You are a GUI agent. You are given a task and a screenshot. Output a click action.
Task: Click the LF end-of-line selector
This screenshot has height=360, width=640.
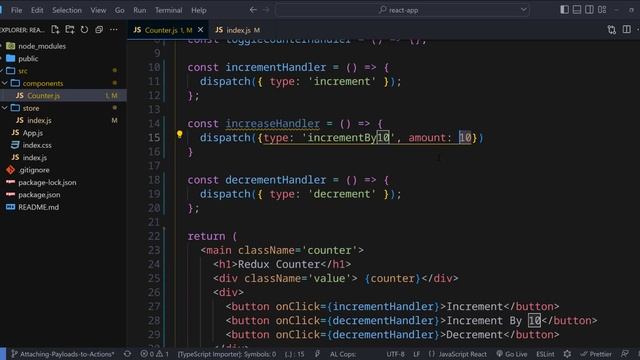click(416, 354)
